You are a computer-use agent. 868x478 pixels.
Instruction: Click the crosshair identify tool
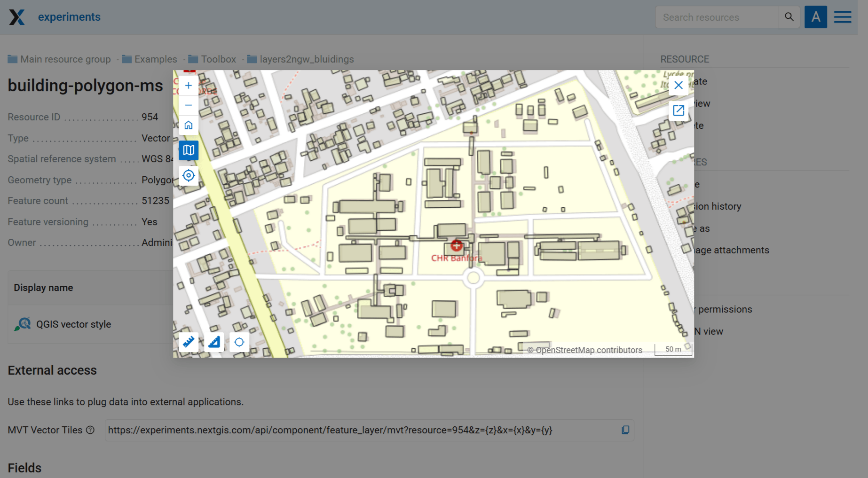click(x=239, y=342)
